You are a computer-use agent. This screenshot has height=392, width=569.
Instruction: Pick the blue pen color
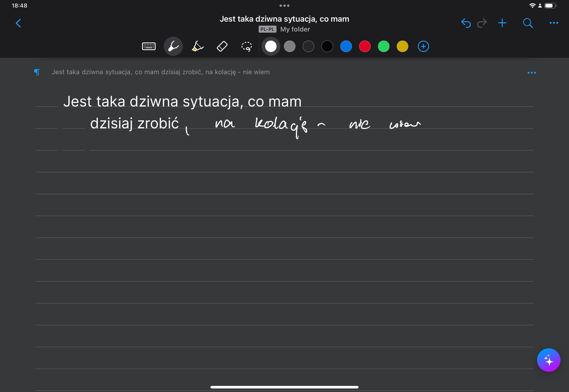346,47
